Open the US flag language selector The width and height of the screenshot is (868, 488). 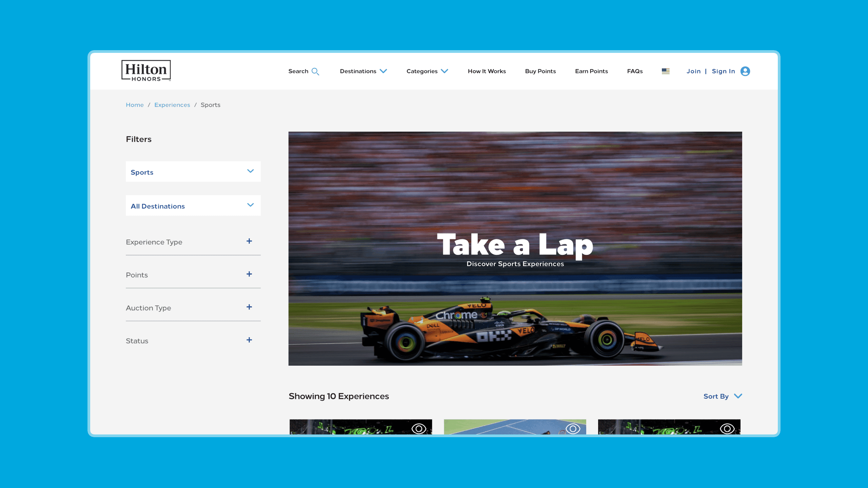pos(666,71)
